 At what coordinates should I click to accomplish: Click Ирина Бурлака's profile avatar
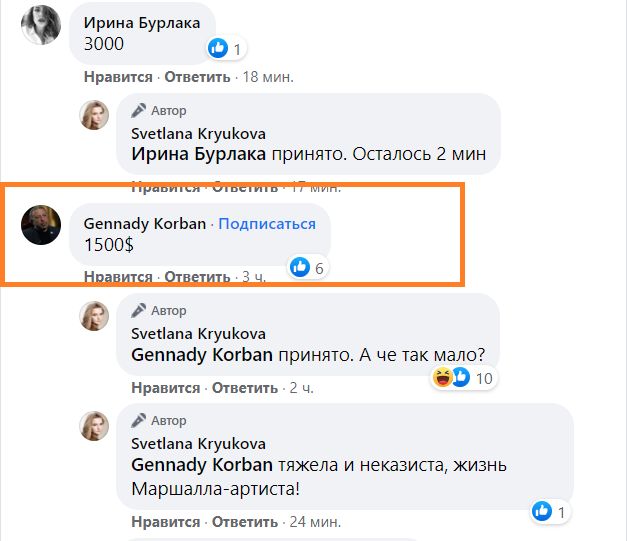point(41,25)
